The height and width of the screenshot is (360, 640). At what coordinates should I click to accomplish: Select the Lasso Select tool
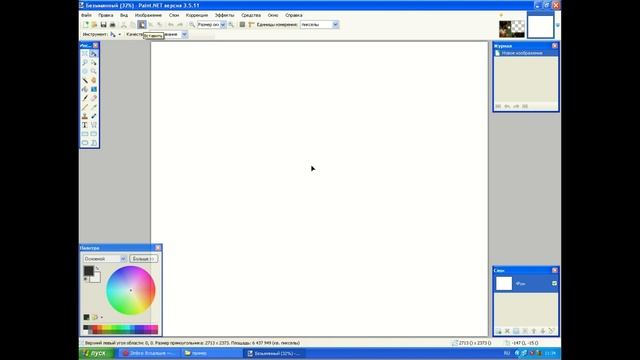[85, 63]
